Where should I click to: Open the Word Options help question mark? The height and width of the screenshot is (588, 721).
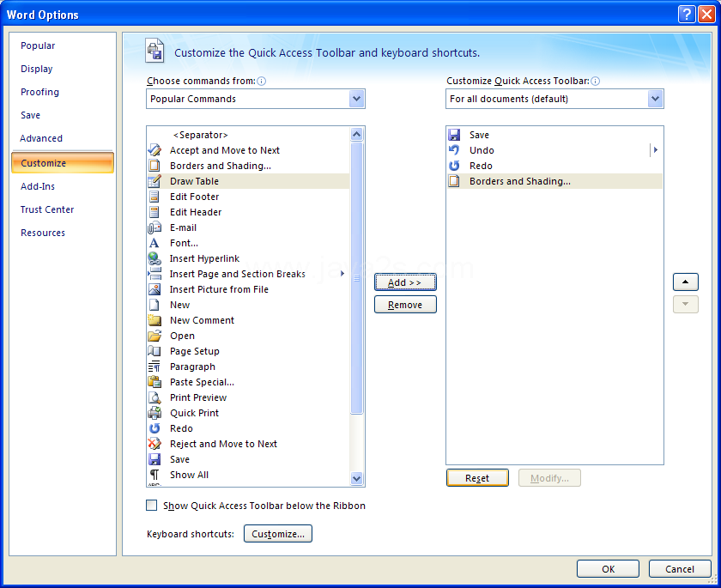(687, 15)
